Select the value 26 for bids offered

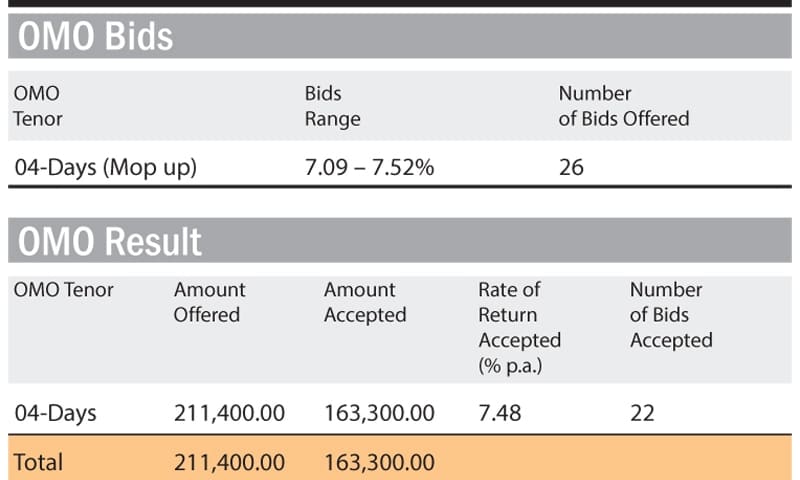point(571,168)
